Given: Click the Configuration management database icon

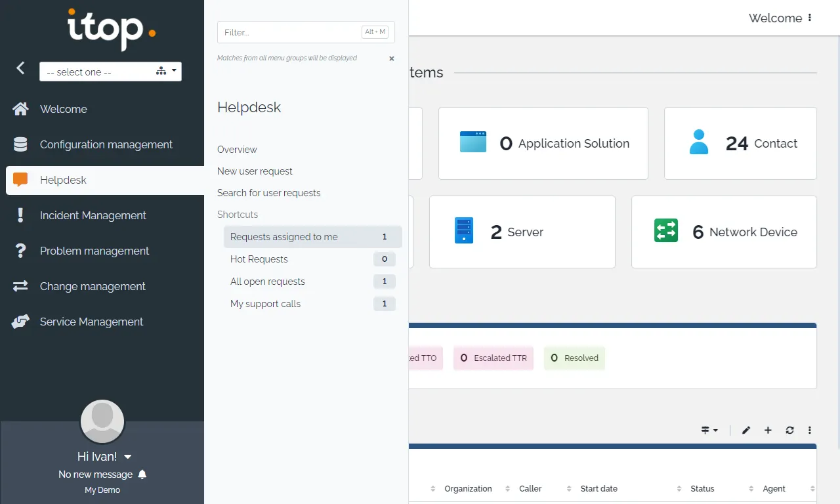Looking at the screenshot, I should tap(20, 144).
